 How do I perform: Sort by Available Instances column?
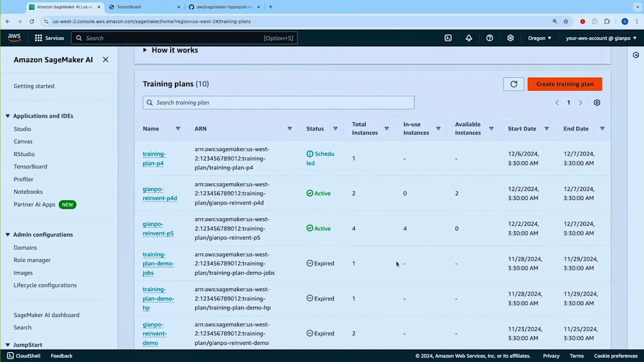491,129
